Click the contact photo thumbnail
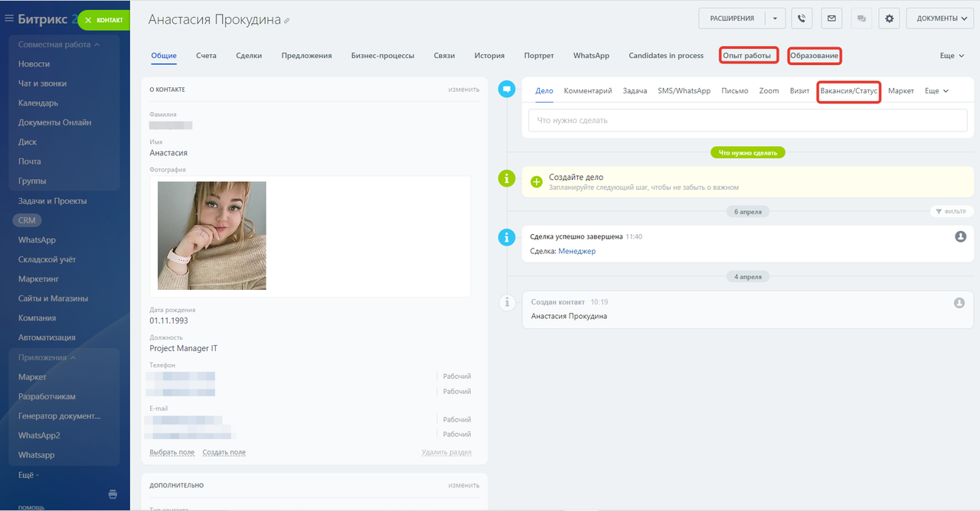Viewport: 980px width, 511px height. 212,236
